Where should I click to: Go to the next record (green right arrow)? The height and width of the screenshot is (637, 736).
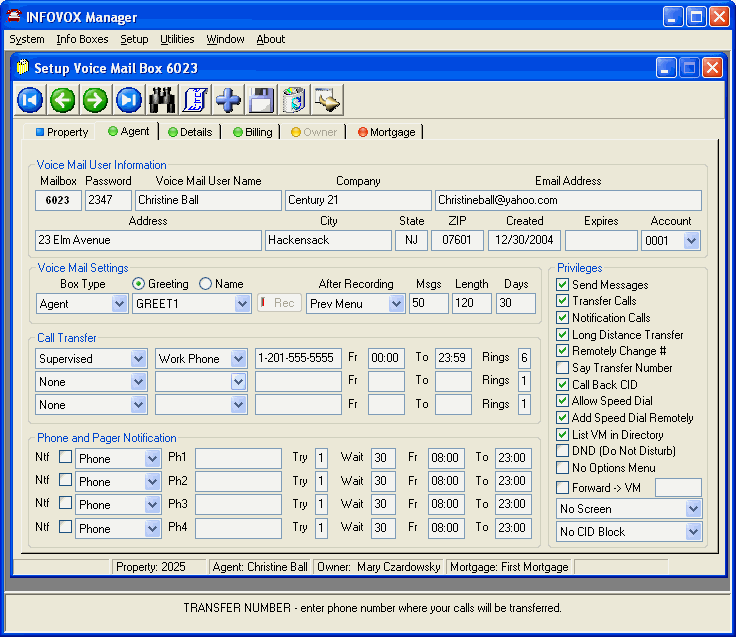[96, 100]
